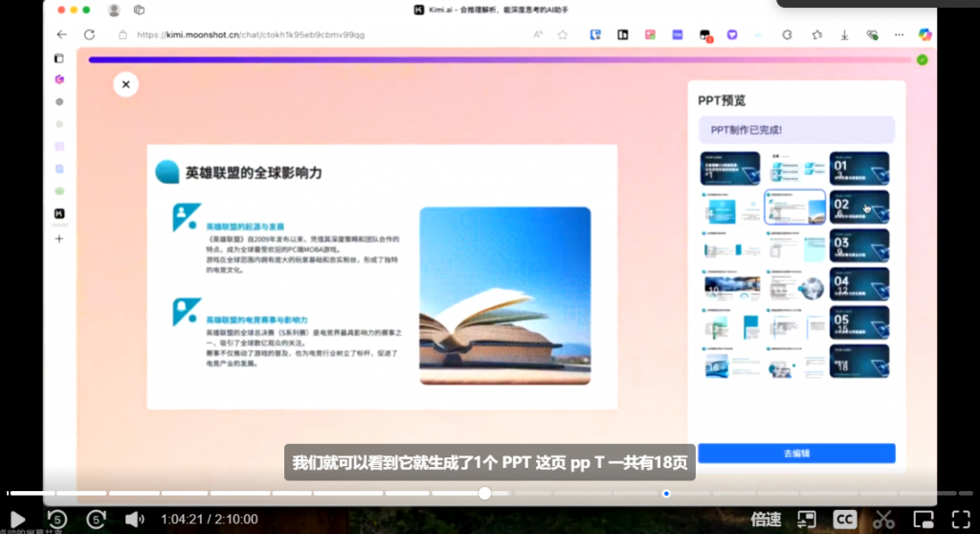Click the 去编辑 button
The image size is (980, 534).
796,454
